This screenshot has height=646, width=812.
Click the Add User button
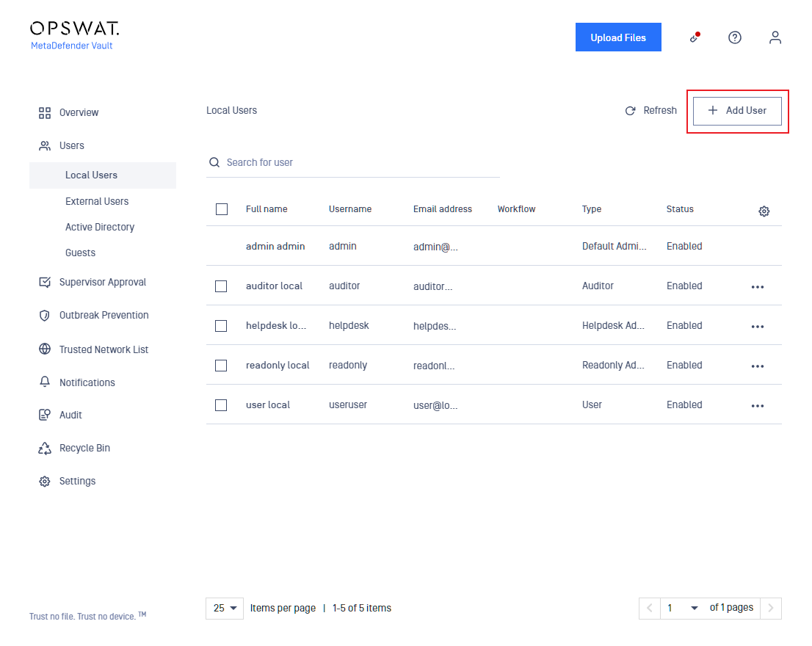click(737, 111)
